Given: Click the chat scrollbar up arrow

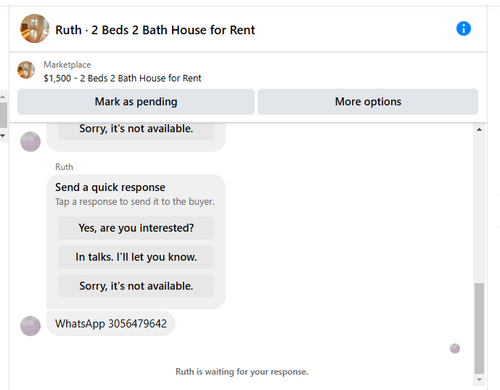Looking at the screenshot, I should pyautogui.click(x=479, y=130).
